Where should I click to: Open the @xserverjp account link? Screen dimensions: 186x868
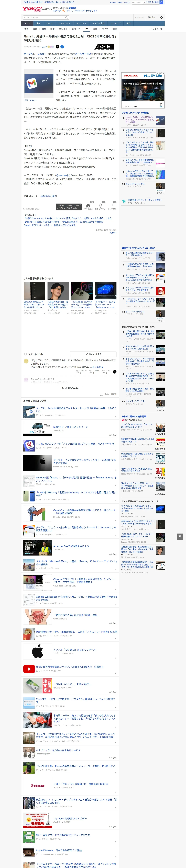click(62, 175)
